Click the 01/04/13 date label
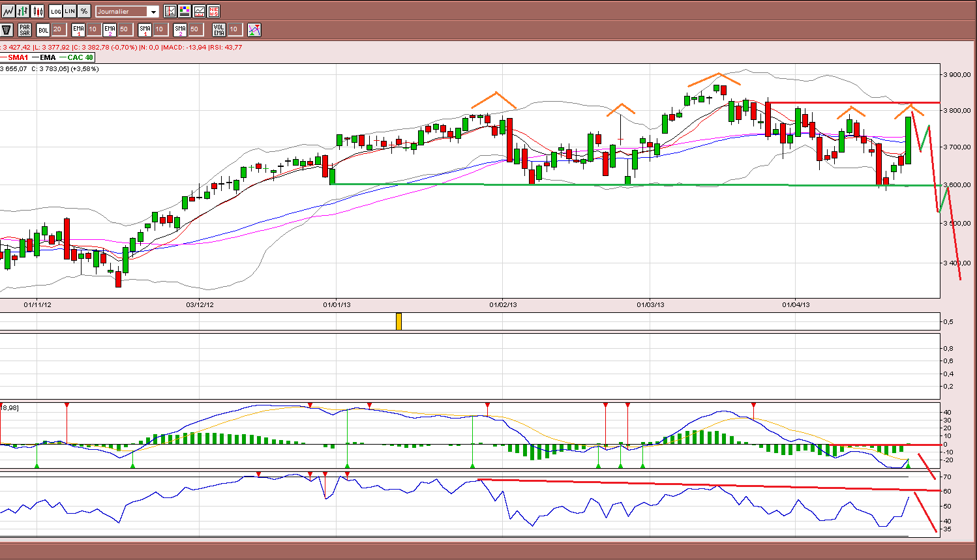Viewport: 977px width, 560px height. (796, 304)
